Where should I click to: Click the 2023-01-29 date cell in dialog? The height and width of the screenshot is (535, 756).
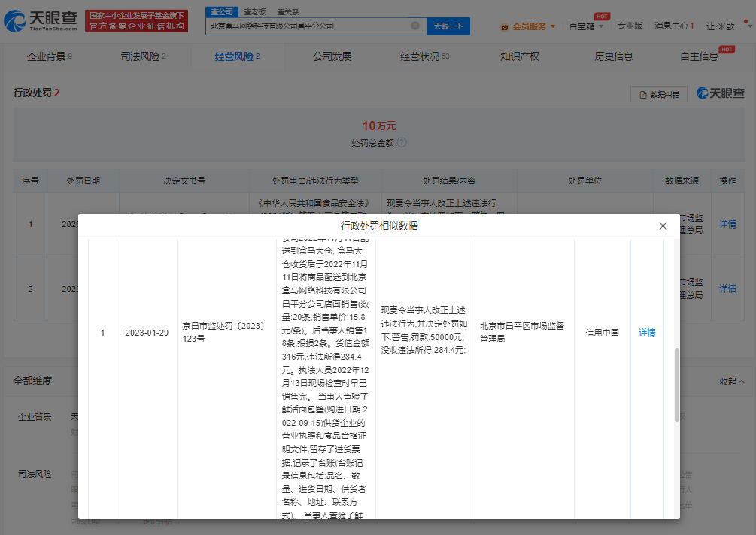147,333
